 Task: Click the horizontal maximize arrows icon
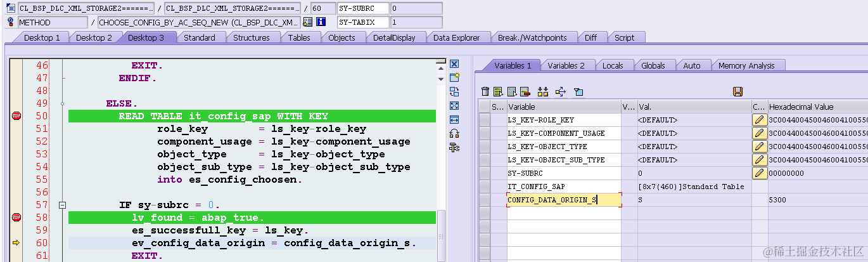pos(454,119)
